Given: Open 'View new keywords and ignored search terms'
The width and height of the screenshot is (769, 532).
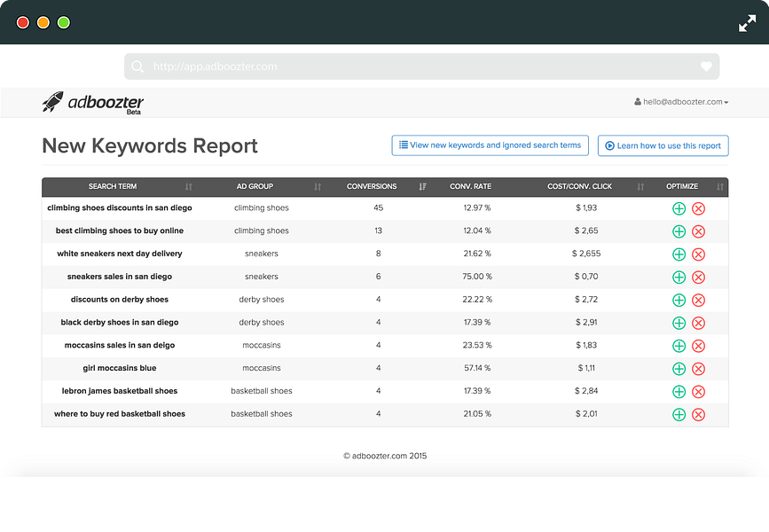Looking at the screenshot, I should tap(490, 145).
